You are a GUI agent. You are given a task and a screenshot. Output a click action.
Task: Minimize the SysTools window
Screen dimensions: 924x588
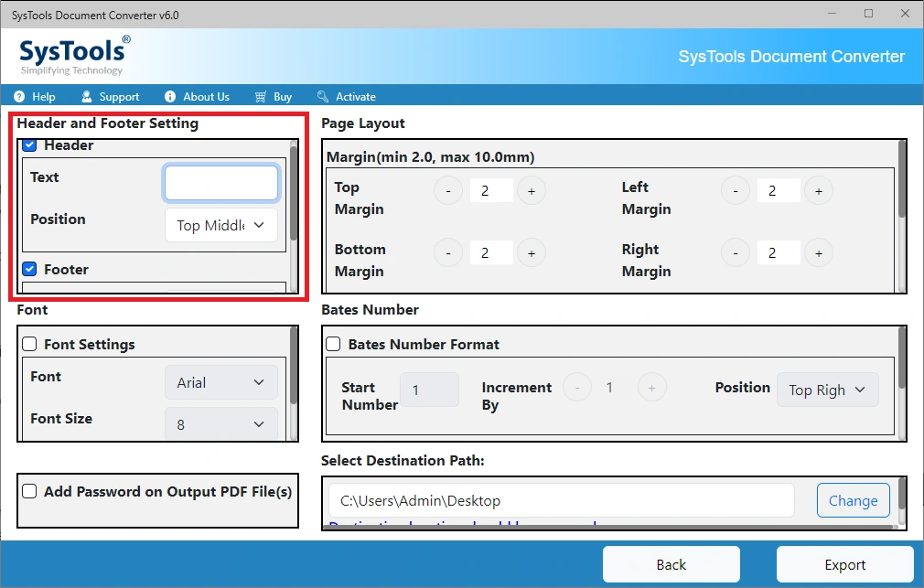pos(833,14)
